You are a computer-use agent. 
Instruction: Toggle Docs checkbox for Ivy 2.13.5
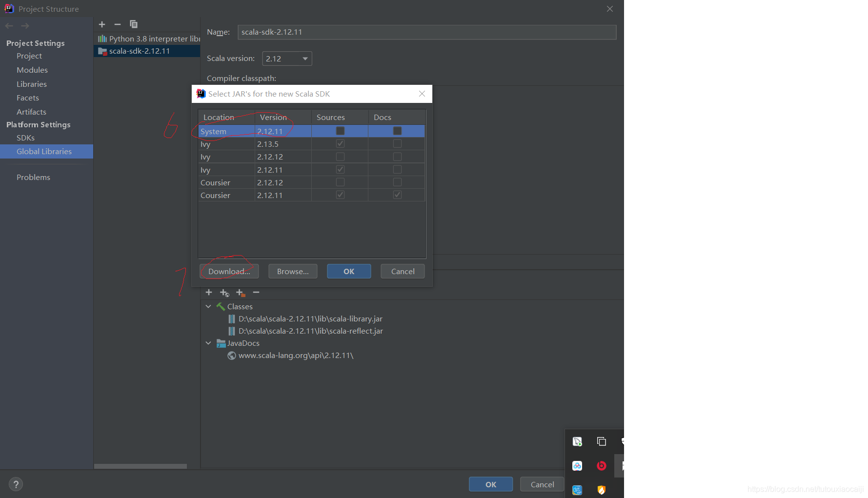coord(397,144)
